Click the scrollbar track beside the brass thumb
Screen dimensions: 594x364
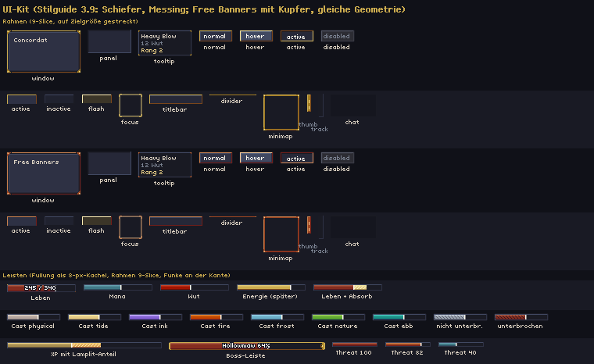click(x=321, y=105)
